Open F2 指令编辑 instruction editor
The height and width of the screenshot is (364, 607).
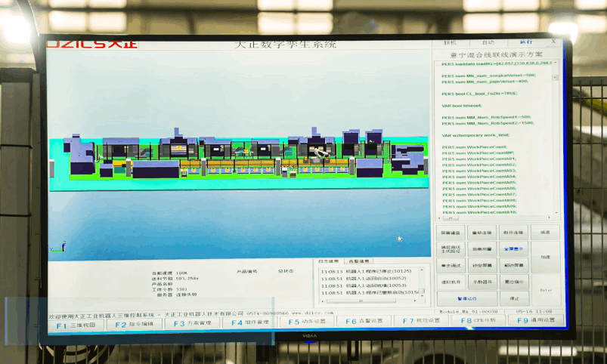pos(134,322)
